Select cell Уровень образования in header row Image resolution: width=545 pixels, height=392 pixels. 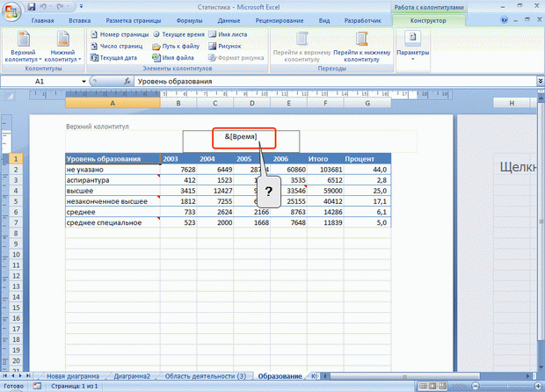tap(113, 159)
